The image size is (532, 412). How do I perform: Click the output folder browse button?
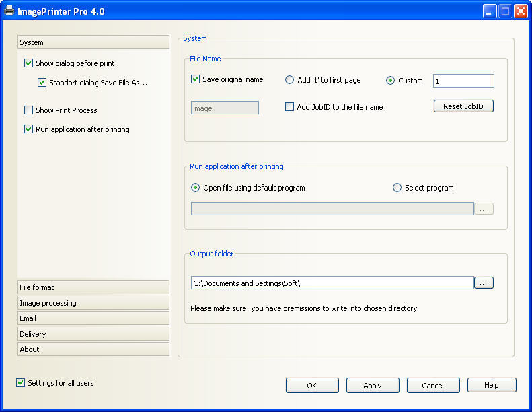(x=484, y=283)
